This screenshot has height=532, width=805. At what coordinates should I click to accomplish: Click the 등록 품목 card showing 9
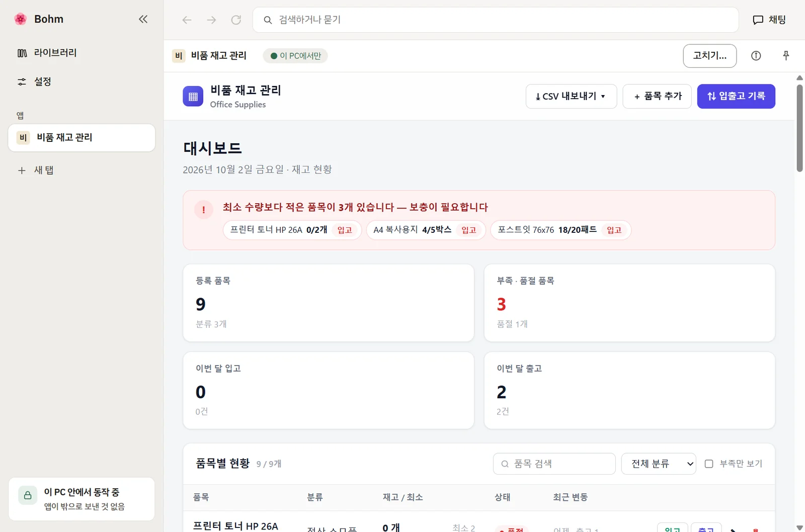tap(329, 303)
